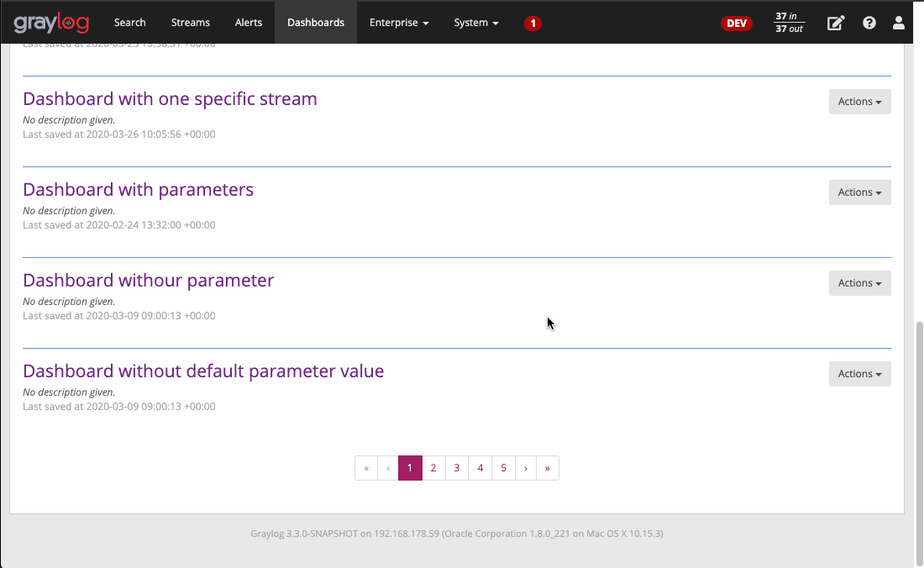Click the red DEV environment badge
The height and width of the screenshot is (568, 924).
(737, 23)
